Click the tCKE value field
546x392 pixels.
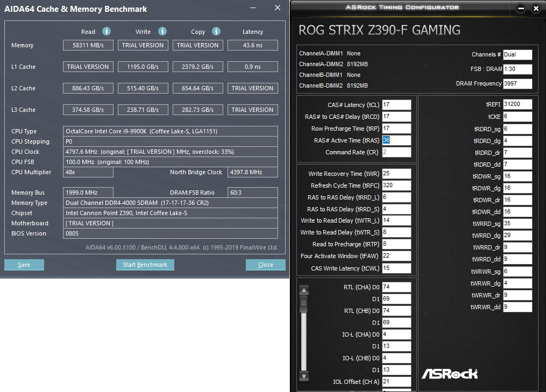click(x=517, y=117)
